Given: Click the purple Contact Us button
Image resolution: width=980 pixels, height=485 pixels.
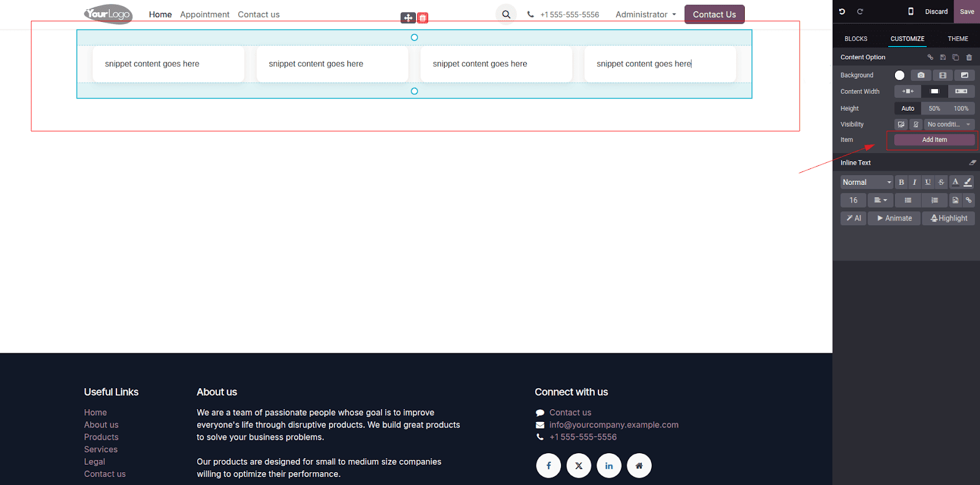Looking at the screenshot, I should (714, 14).
